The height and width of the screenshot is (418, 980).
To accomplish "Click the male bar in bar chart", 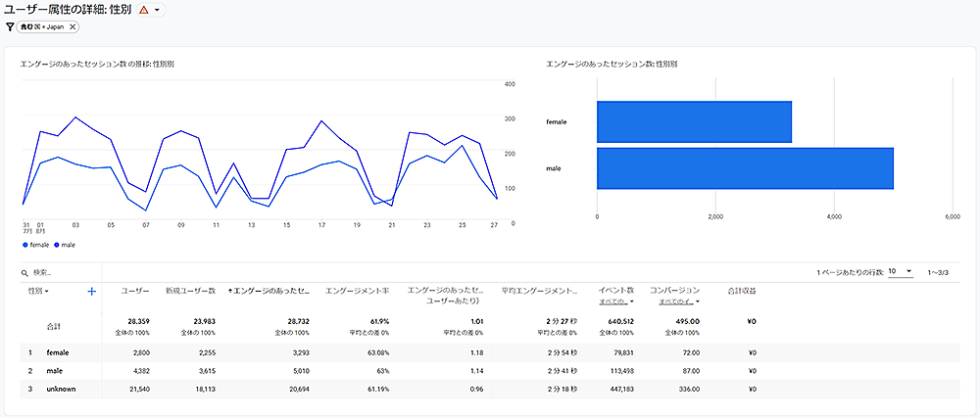I will [744, 168].
